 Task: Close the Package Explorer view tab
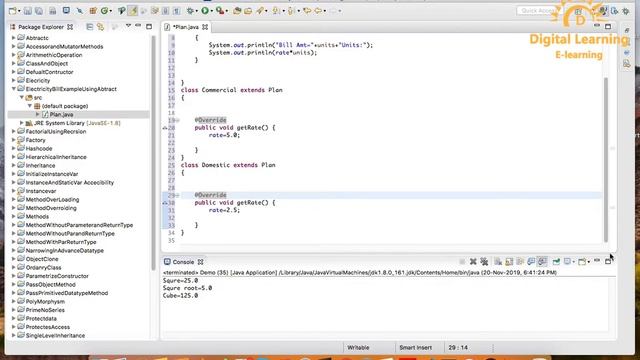pos(70,27)
